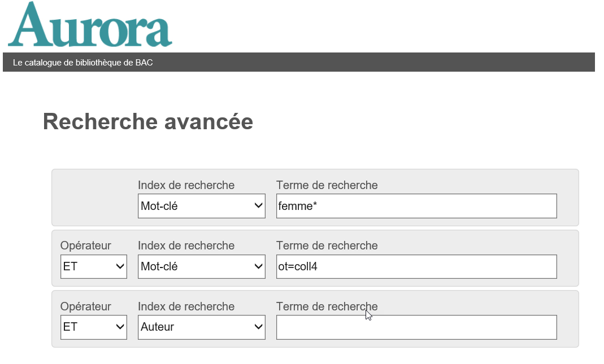Screen dimensions: 604x364
Task: Click the third row's 'Terme de recherche' label
Action: click(x=327, y=306)
